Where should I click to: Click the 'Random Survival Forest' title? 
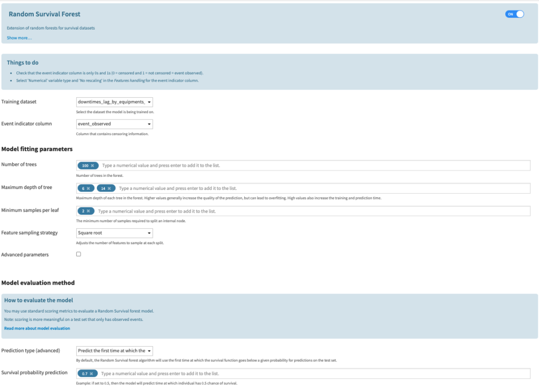click(45, 14)
